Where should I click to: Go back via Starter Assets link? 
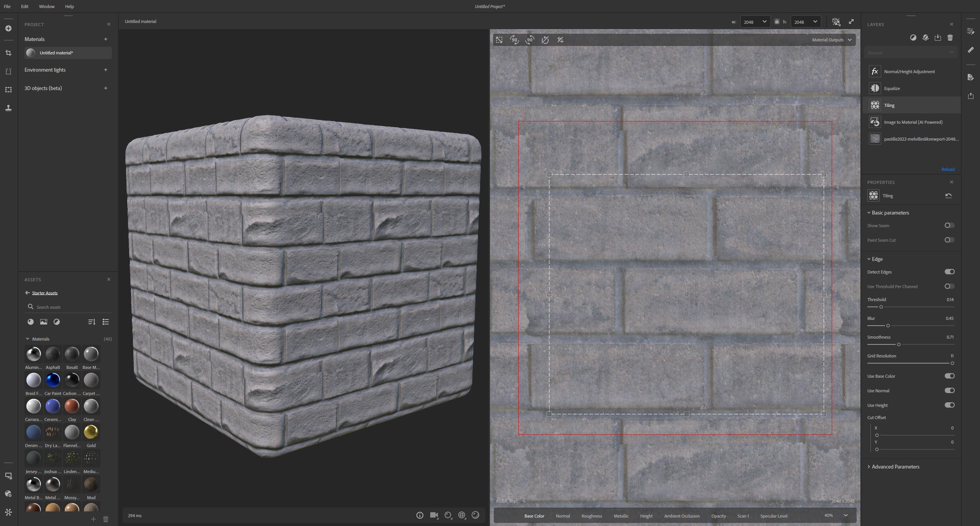pos(44,293)
